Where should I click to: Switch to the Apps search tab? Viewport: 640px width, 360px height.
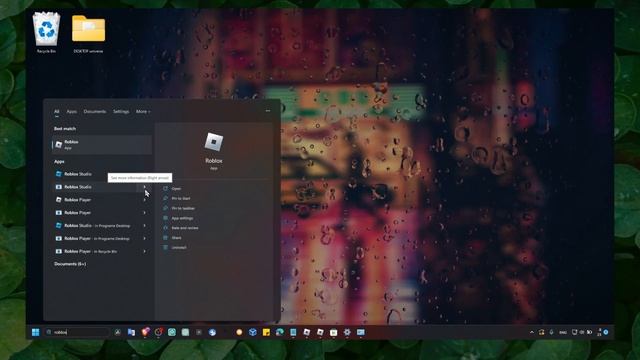71,111
